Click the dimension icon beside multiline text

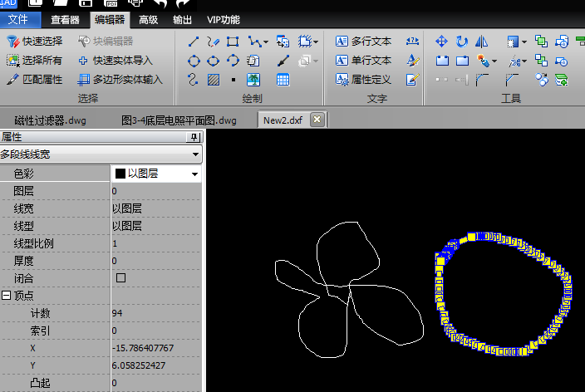point(412,42)
